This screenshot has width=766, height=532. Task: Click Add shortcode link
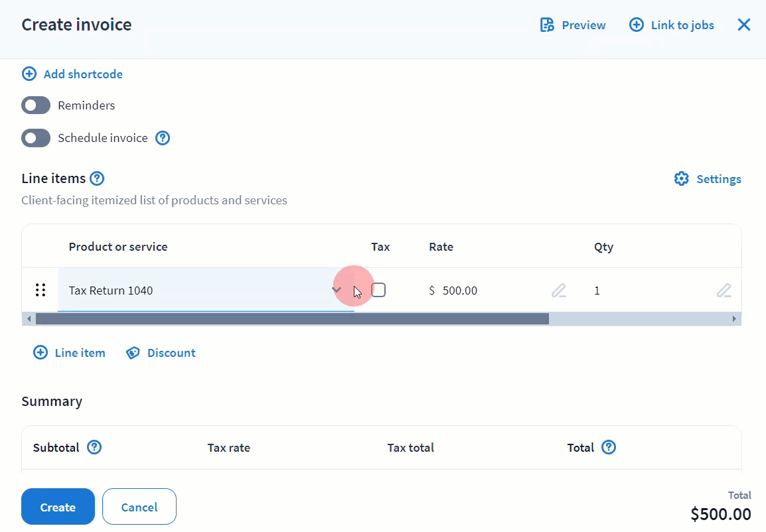[x=72, y=74]
